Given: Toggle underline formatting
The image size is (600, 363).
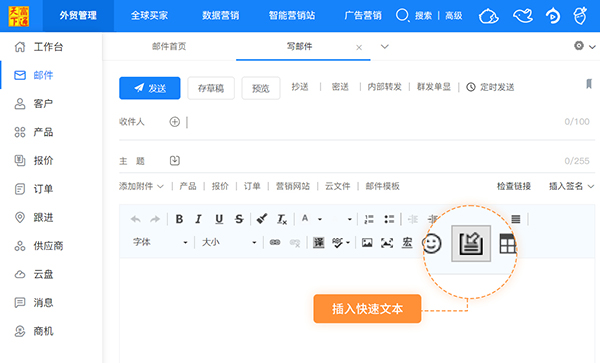Looking at the screenshot, I should (219, 219).
